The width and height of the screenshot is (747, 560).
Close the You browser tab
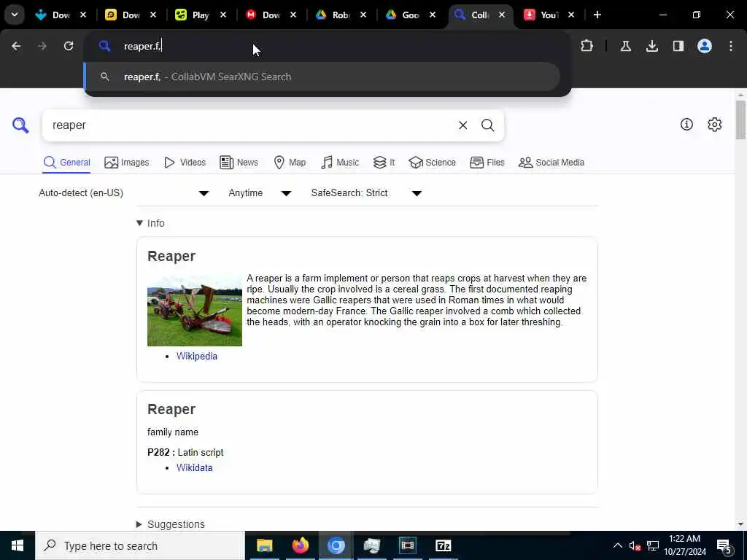(571, 15)
